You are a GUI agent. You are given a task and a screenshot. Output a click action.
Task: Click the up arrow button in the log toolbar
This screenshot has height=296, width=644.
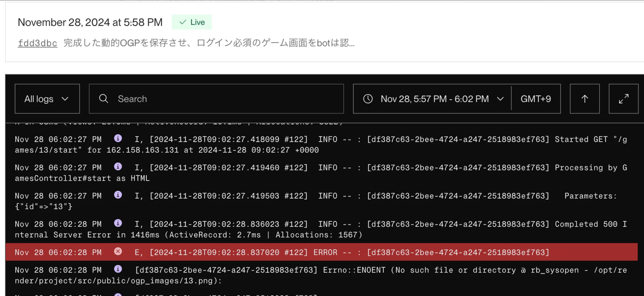click(585, 99)
